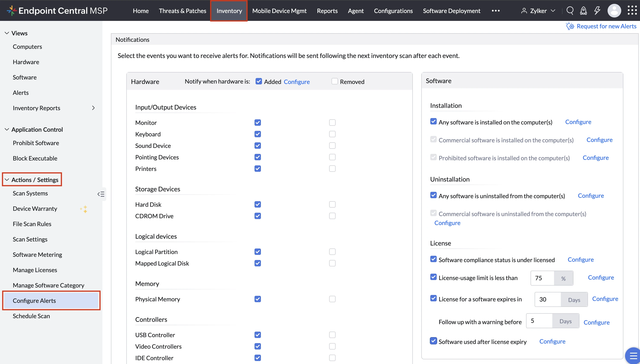Open Software Deployment tab

451,11
